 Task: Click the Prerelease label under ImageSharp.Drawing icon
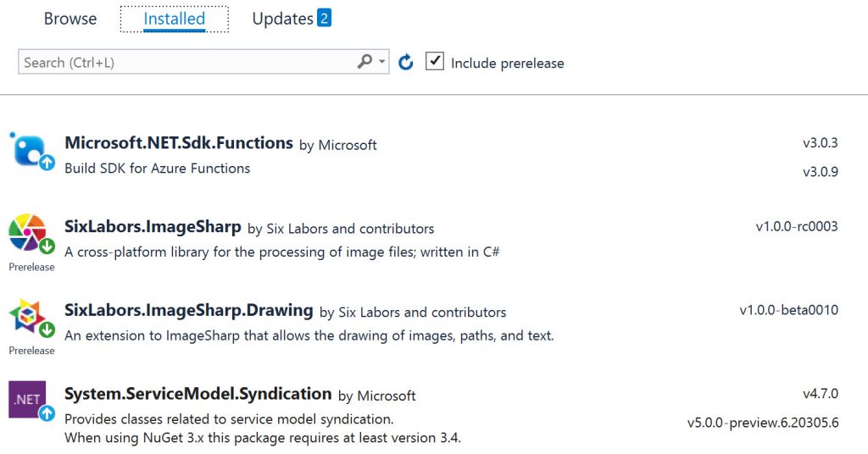point(31,350)
